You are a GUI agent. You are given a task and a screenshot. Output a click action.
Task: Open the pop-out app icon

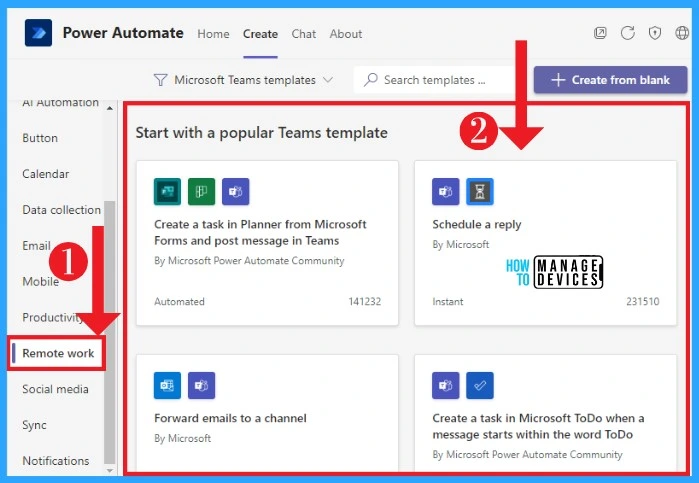600,33
